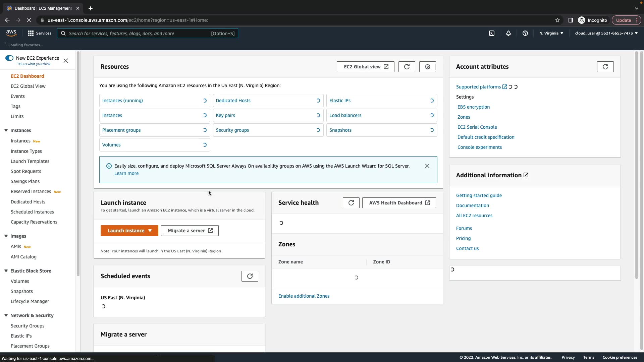Open AWS CloudShell icon in top bar

click(492, 33)
